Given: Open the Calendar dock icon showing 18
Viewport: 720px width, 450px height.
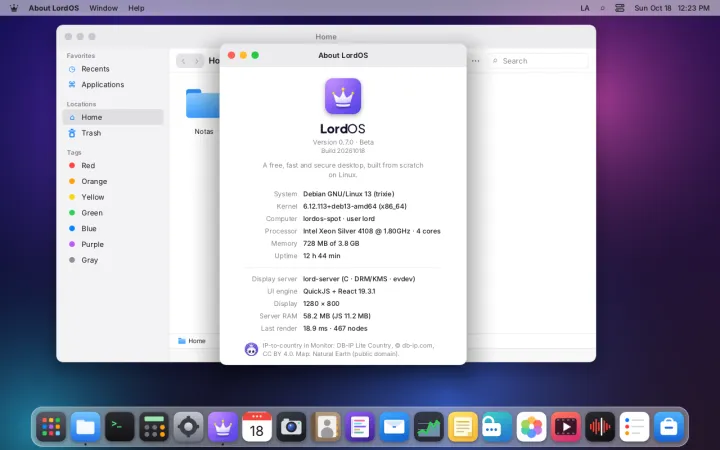Looking at the screenshot, I should [x=257, y=427].
